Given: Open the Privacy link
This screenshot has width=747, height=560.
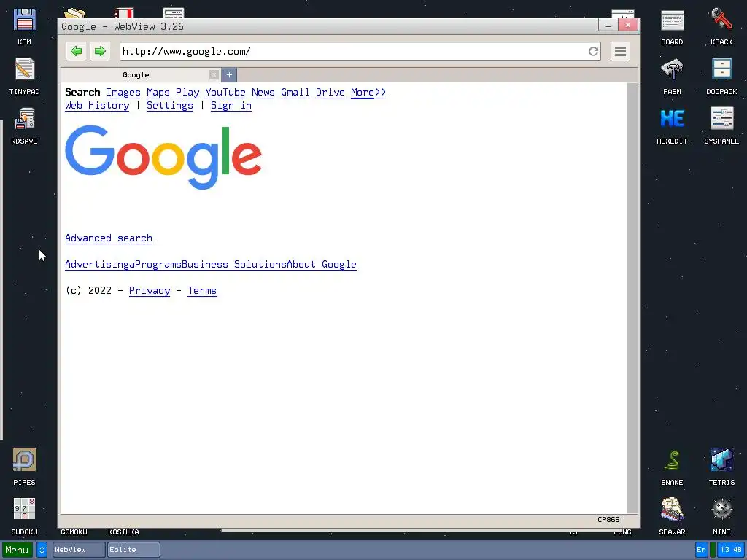Looking at the screenshot, I should 150,290.
